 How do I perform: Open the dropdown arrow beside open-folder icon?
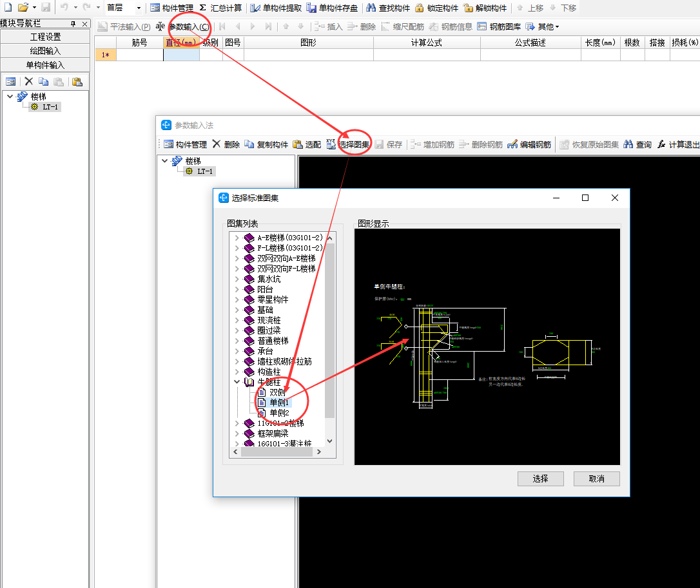pyautogui.click(x=34, y=7)
